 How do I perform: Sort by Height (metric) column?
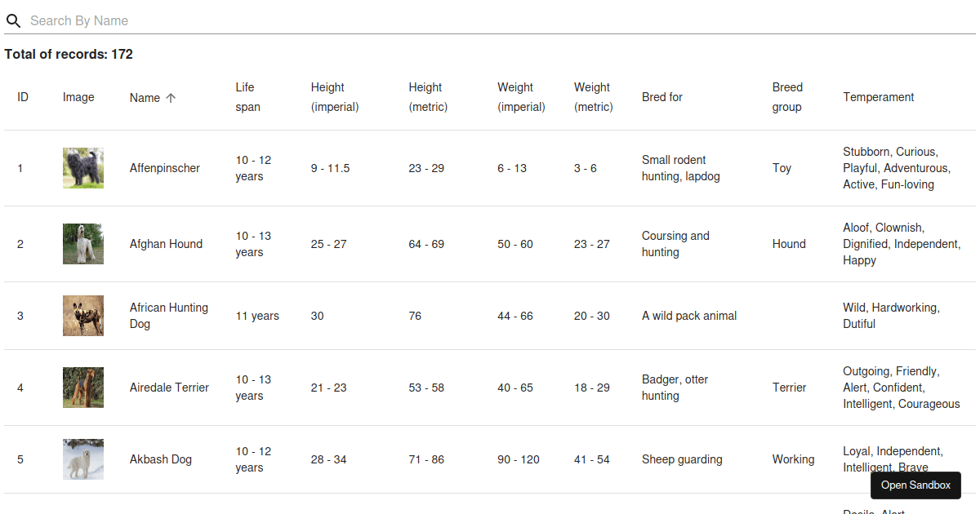click(x=428, y=96)
